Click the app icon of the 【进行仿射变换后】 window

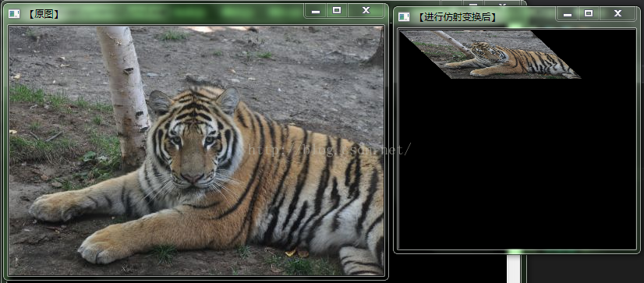[404, 17]
